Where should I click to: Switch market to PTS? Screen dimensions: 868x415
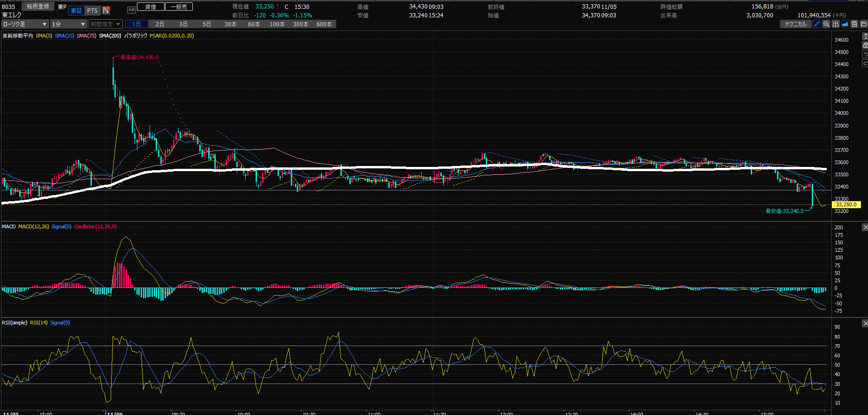92,10
